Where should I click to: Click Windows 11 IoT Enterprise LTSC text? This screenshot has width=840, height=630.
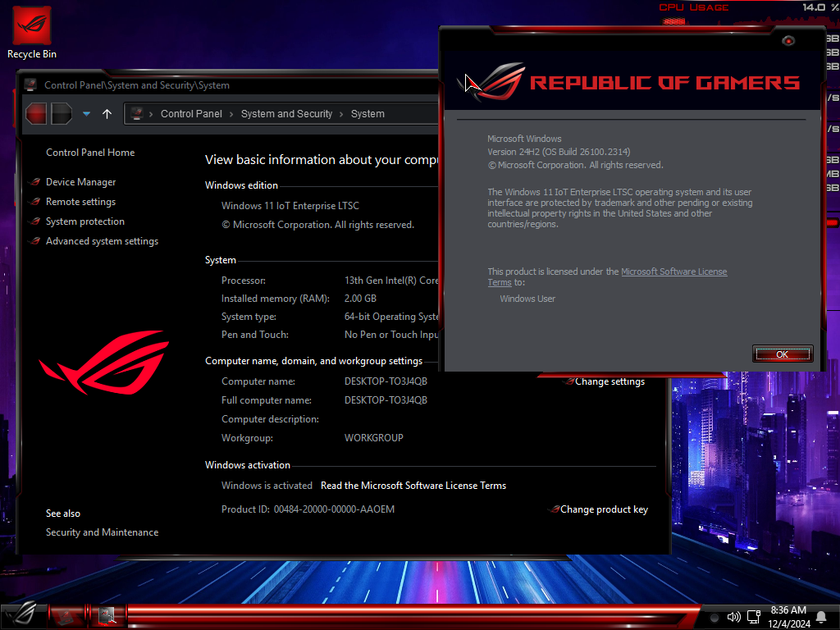(290, 206)
